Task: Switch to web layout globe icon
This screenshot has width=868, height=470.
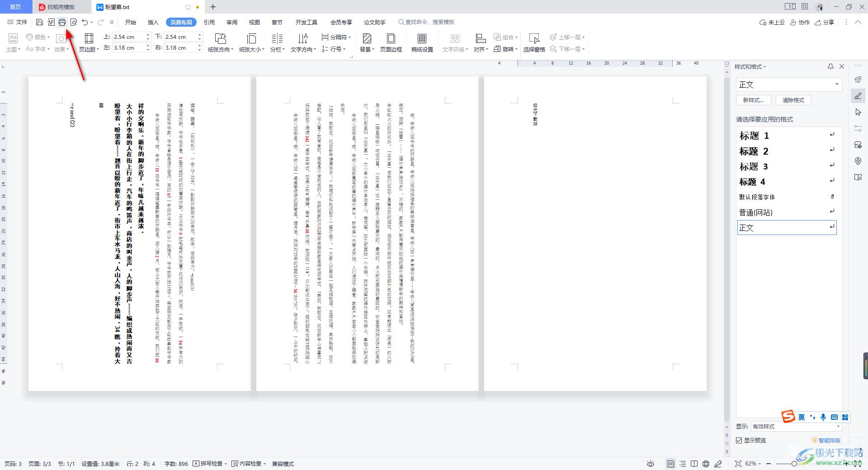Action: 706,464
